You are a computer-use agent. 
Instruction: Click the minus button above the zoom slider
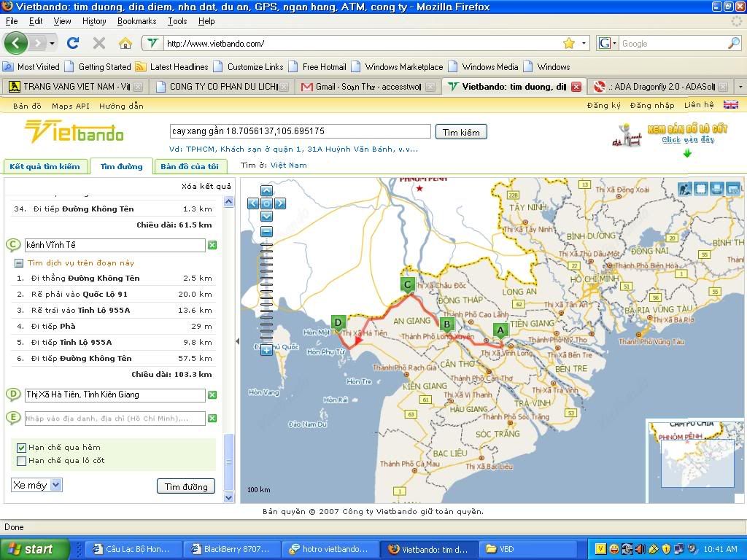266,231
